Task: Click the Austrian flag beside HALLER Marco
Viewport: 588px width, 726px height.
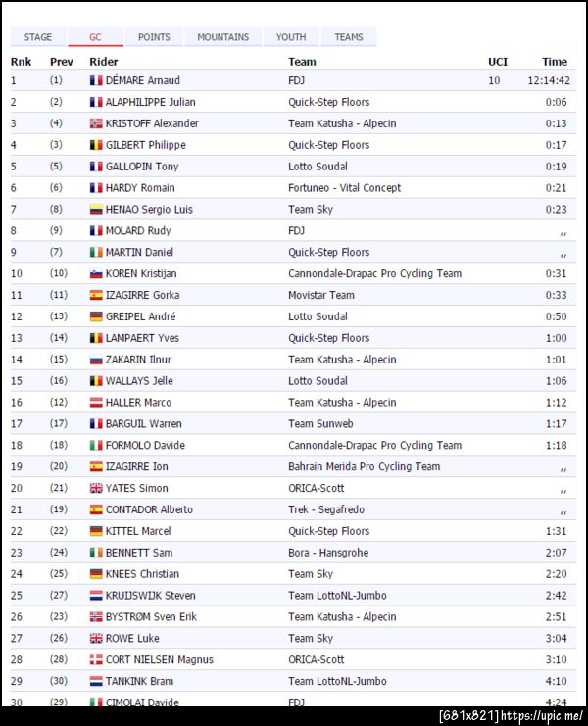Action: tap(96, 403)
